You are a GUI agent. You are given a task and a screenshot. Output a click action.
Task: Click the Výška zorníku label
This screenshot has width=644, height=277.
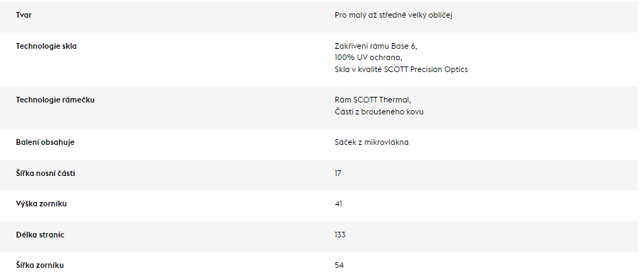41,204
